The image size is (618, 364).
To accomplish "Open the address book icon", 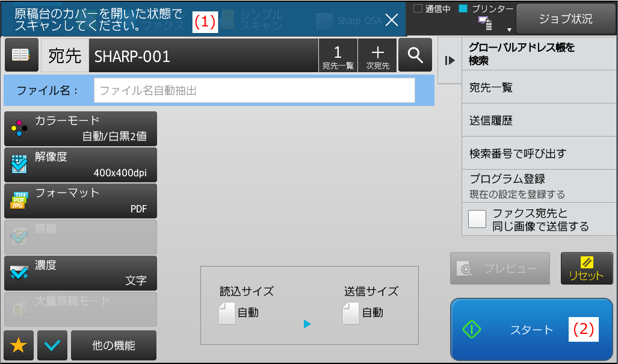I will click(x=21, y=55).
